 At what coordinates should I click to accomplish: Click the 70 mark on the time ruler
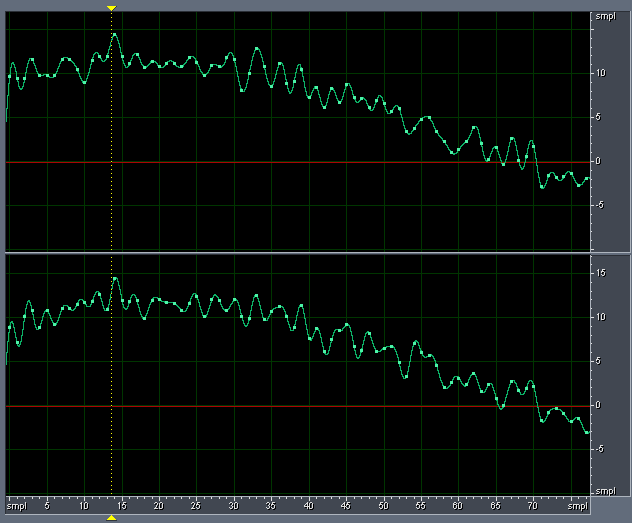point(533,506)
